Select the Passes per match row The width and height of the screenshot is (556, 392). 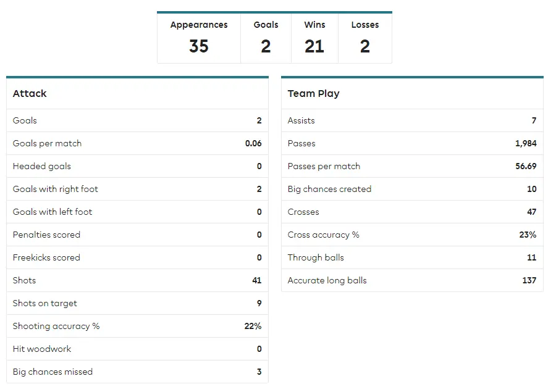[412, 166]
